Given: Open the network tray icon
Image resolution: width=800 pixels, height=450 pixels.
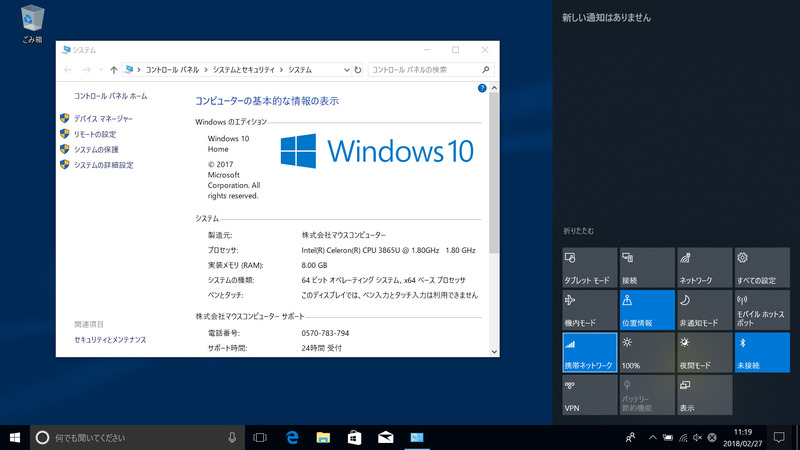Looking at the screenshot, I should pos(683,437).
